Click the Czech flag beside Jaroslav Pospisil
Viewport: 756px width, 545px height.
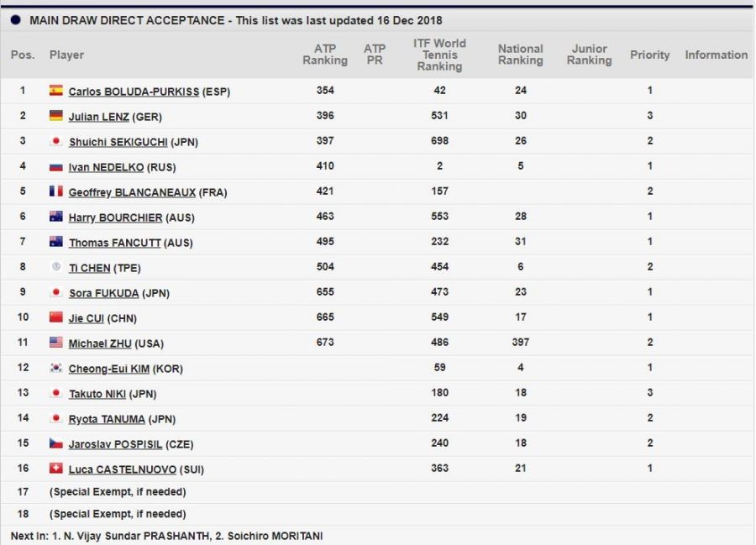point(56,443)
